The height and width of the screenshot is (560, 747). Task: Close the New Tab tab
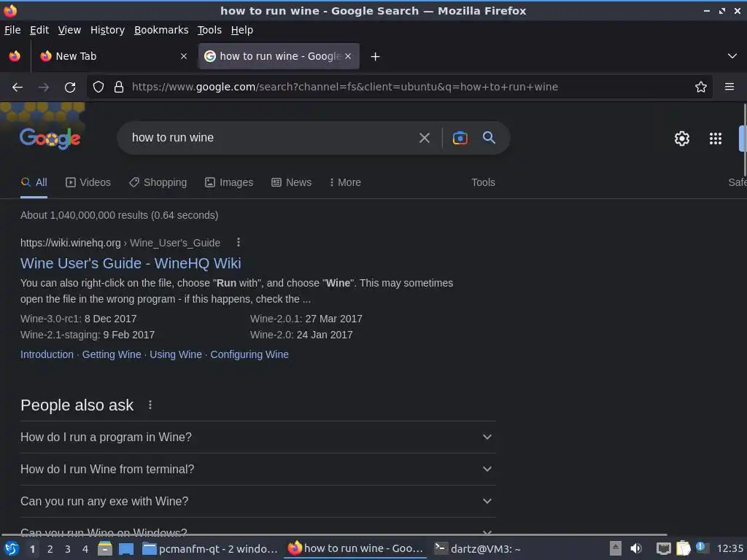coord(184,56)
